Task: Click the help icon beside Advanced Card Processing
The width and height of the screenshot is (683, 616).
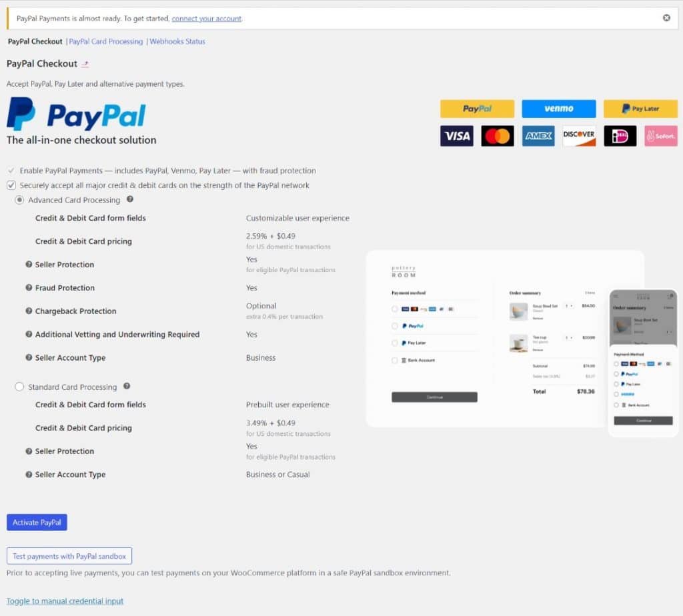Action: [x=130, y=199]
